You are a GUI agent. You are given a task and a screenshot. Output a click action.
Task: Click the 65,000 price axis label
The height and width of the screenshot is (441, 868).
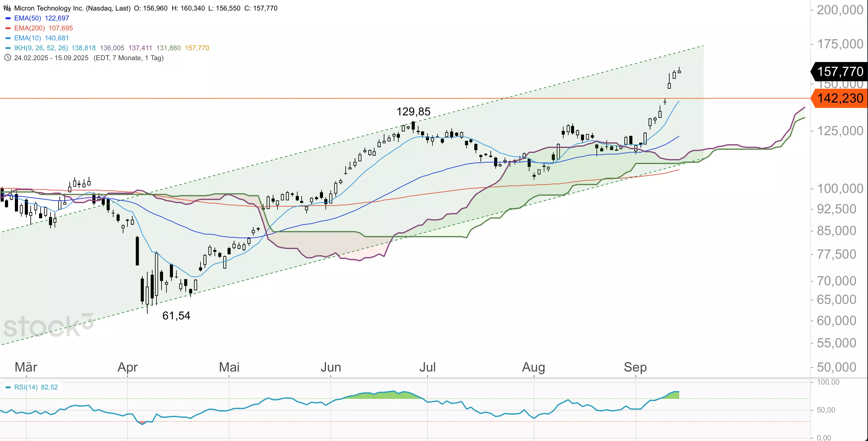[836, 299]
